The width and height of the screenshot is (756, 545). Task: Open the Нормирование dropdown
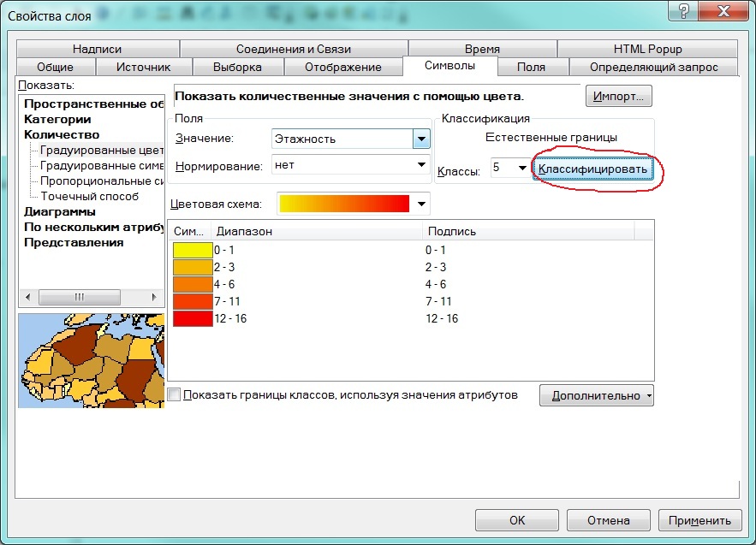(x=420, y=165)
